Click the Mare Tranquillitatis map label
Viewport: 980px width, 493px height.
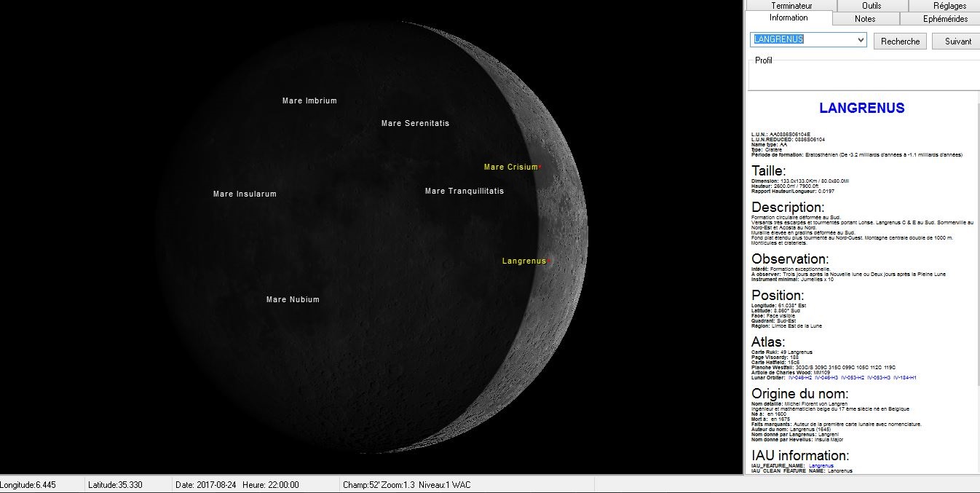pos(464,192)
